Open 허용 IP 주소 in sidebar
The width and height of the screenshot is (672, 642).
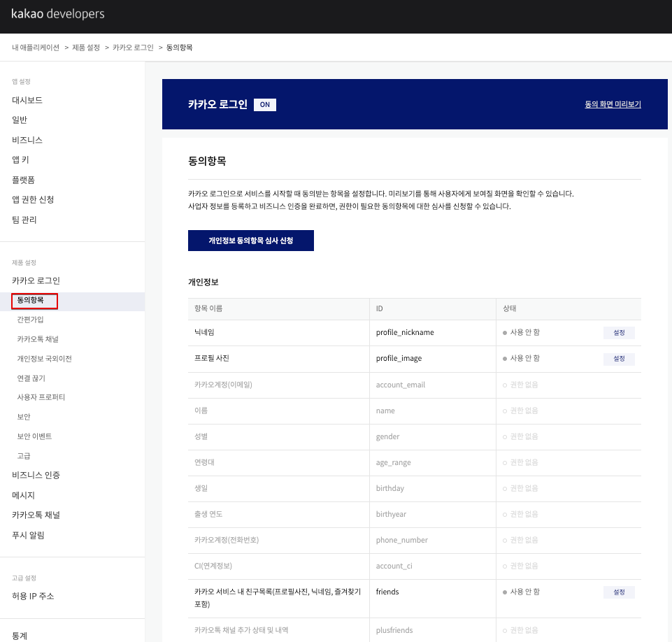pyautogui.click(x=33, y=596)
